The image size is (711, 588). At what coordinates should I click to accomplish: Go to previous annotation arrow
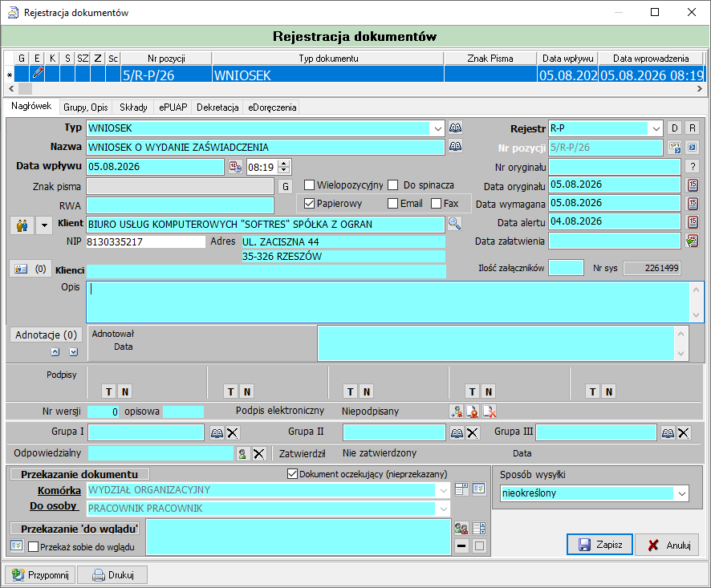(x=55, y=352)
